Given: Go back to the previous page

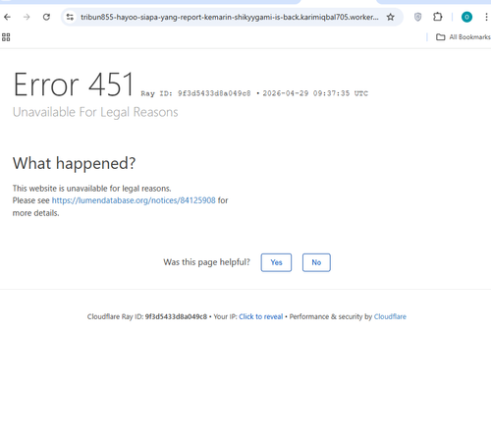Looking at the screenshot, I should 7,17.
